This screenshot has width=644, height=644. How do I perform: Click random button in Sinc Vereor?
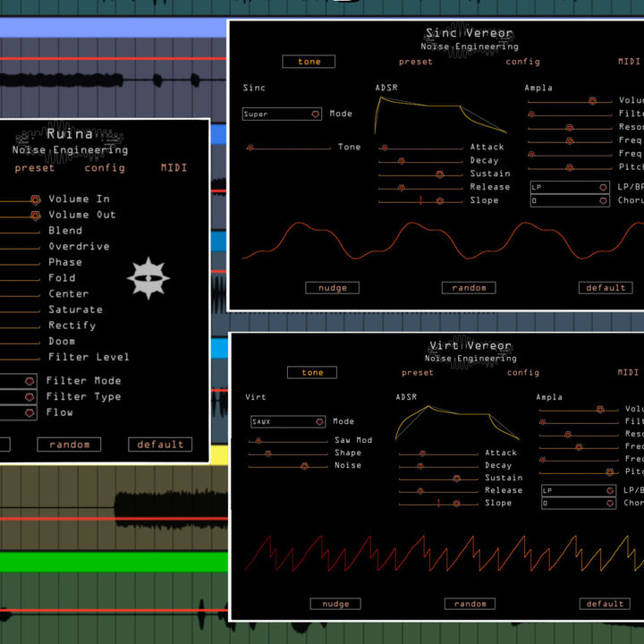[469, 288]
